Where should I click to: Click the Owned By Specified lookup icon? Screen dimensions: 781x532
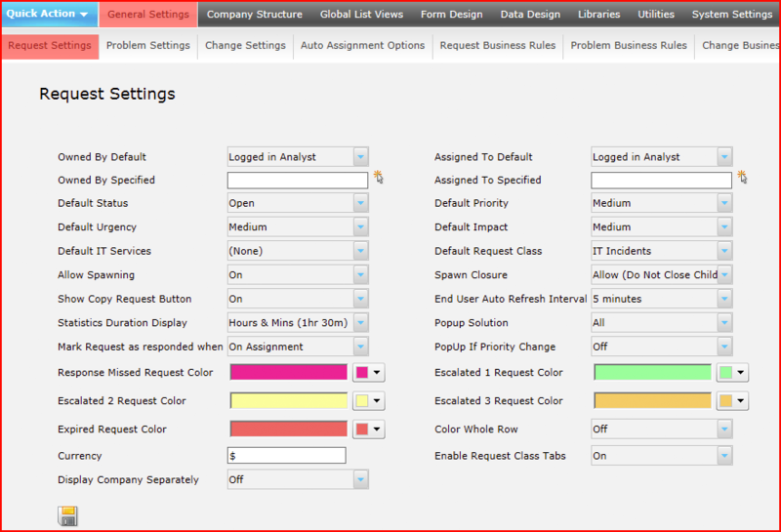[379, 177]
